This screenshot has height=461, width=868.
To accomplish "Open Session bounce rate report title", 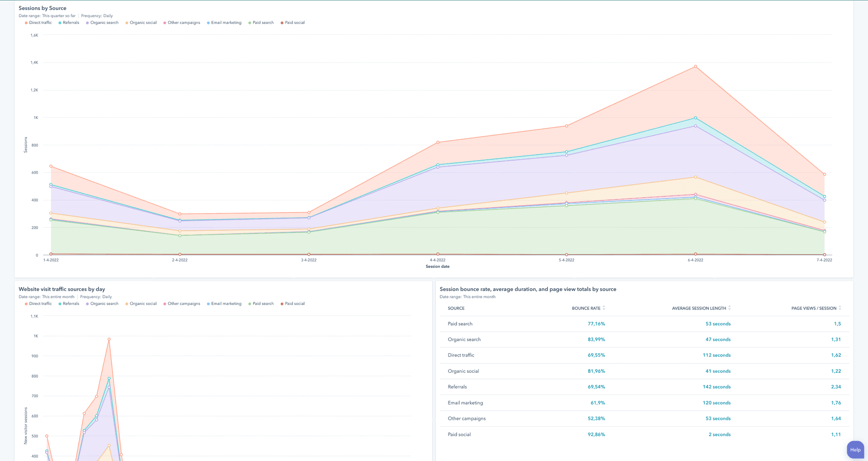I will point(528,289).
